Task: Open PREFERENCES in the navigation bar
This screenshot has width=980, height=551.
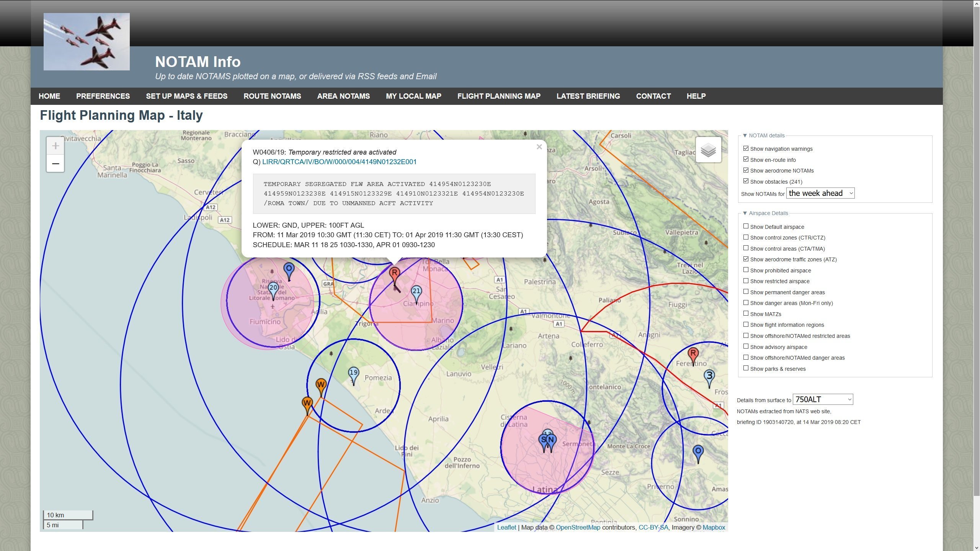Action: click(103, 96)
